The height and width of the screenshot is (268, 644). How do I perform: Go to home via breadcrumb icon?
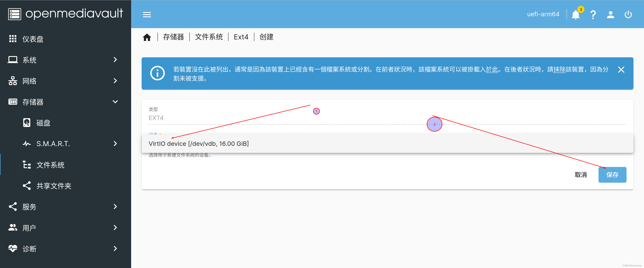147,37
